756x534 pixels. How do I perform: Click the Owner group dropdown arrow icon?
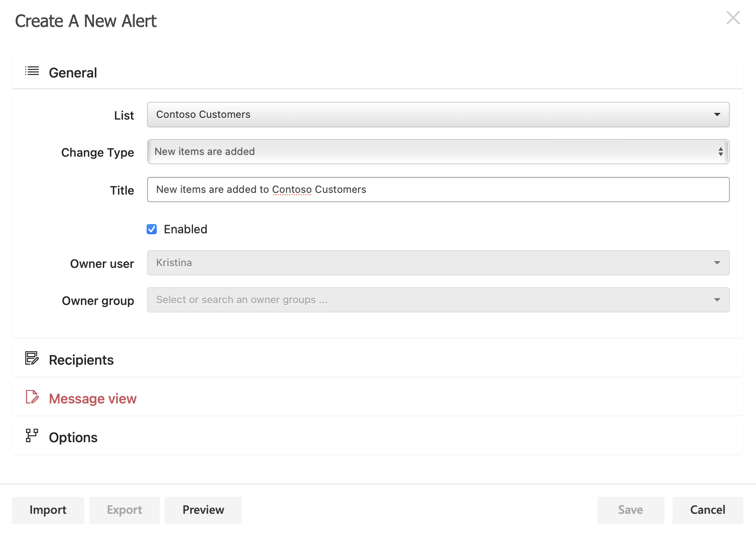[717, 299]
